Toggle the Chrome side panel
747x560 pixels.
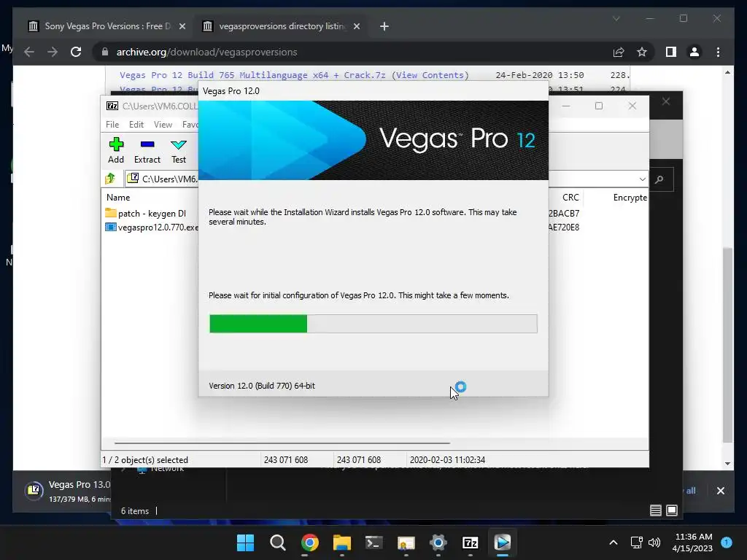point(671,52)
